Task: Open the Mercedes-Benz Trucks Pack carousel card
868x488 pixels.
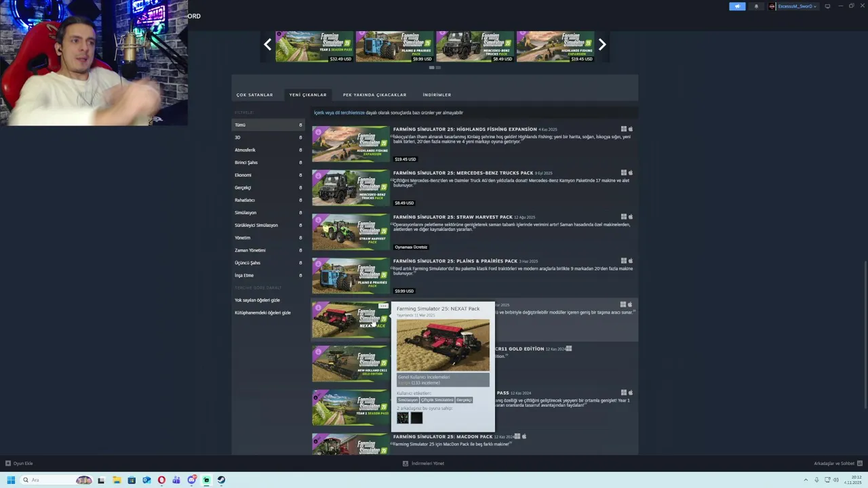Action: [475, 47]
